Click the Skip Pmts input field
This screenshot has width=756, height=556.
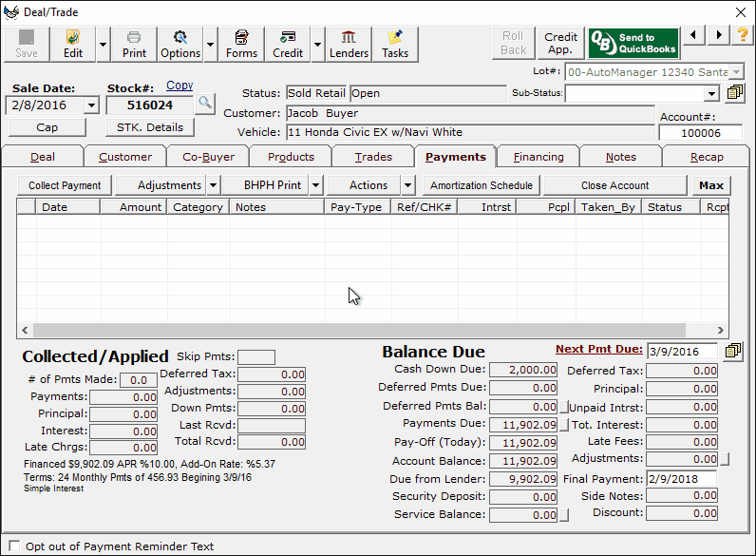pyautogui.click(x=255, y=357)
